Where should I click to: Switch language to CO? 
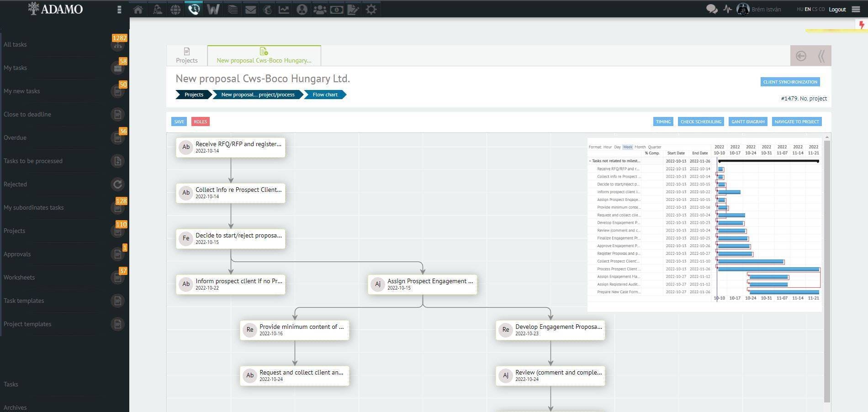(x=822, y=9)
